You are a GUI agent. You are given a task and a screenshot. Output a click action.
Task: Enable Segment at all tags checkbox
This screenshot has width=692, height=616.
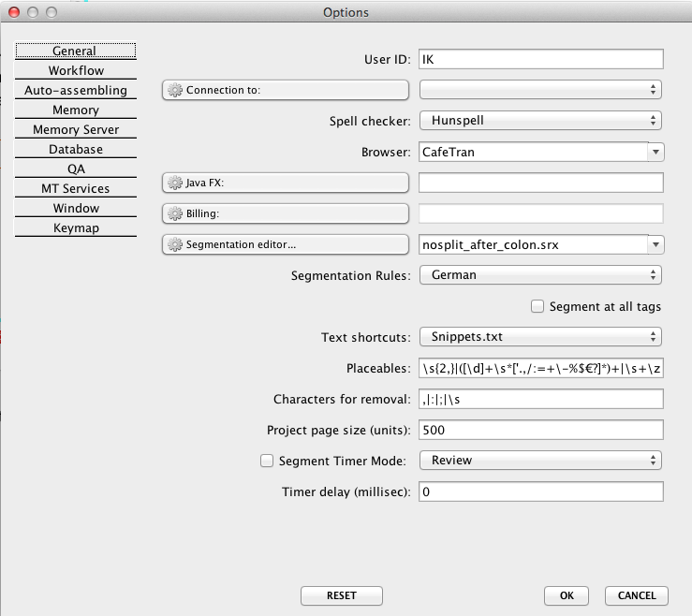537,306
